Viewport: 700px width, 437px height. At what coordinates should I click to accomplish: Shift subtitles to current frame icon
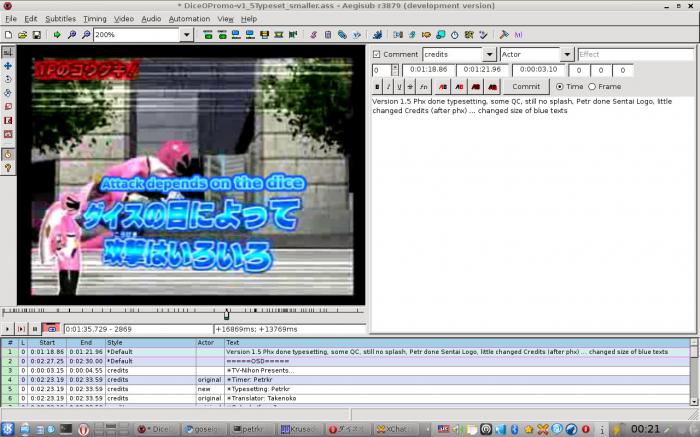(x=293, y=34)
